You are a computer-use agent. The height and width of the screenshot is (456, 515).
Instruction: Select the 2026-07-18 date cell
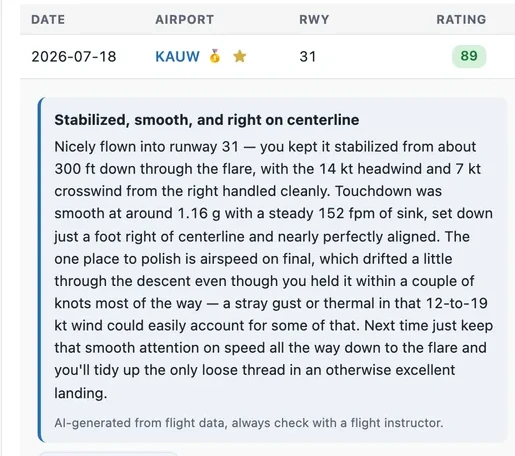74,56
